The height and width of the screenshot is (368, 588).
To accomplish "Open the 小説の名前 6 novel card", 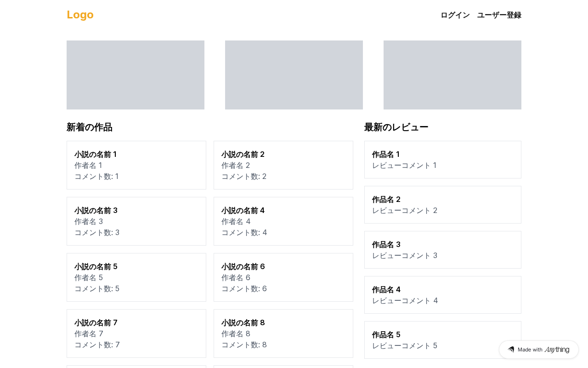I will 283,277.
